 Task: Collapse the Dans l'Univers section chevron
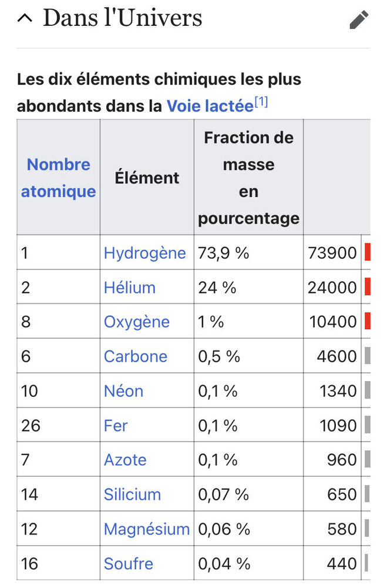25,18
